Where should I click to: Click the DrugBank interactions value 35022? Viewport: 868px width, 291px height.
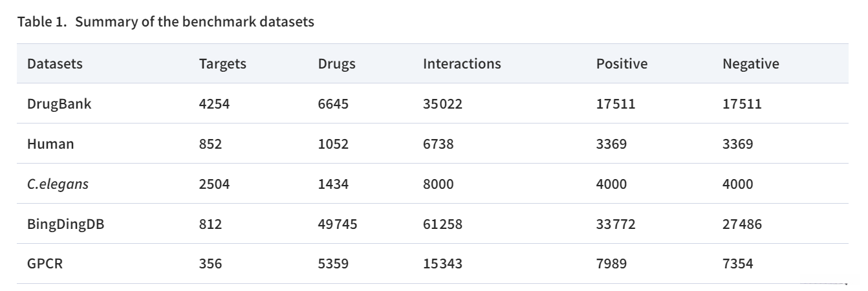tap(442, 103)
